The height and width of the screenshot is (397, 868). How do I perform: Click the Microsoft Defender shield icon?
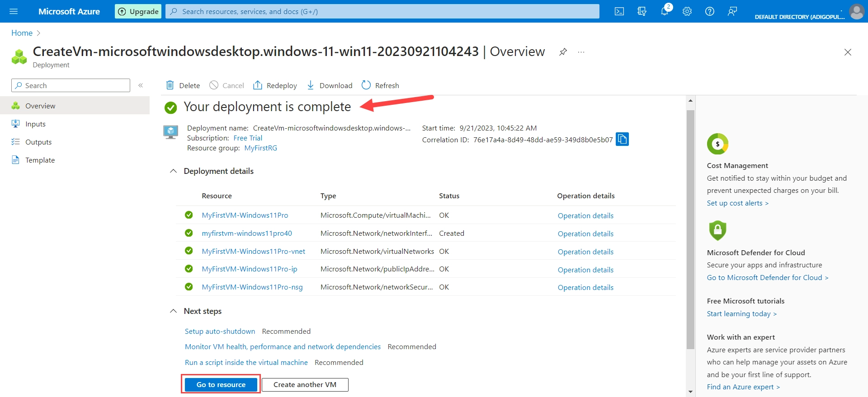[x=717, y=230]
